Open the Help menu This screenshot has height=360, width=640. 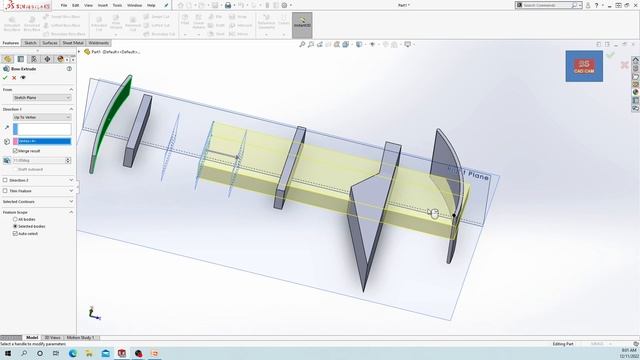[151, 5]
